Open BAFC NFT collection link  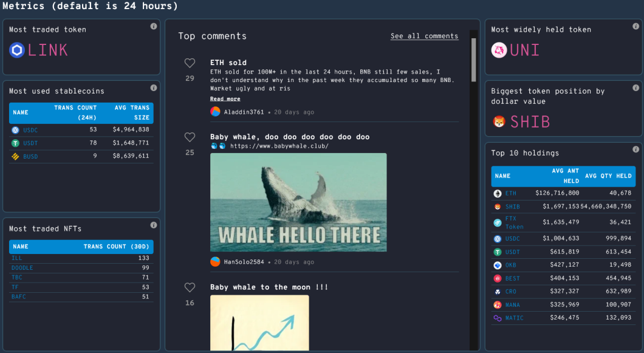tap(18, 296)
